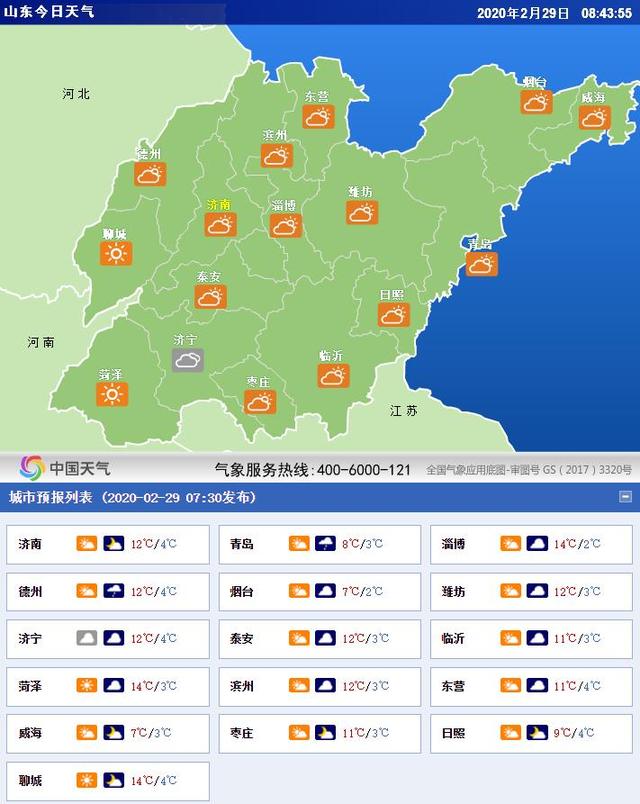Image resolution: width=640 pixels, height=804 pixels.
Task: Open the 淄博 forecast row in list
Action: pyautogui.click(x=531, y=544)
